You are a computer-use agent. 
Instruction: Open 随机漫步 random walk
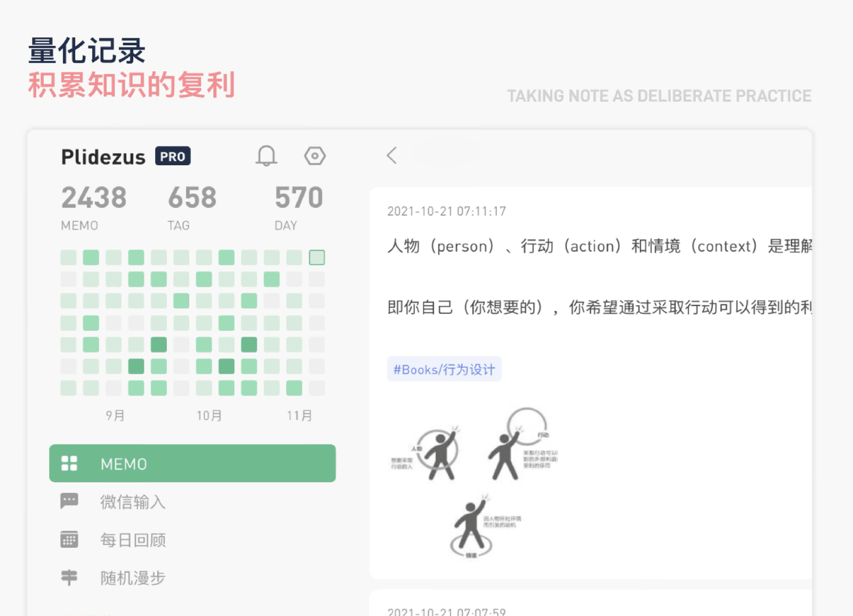(133, 578)
